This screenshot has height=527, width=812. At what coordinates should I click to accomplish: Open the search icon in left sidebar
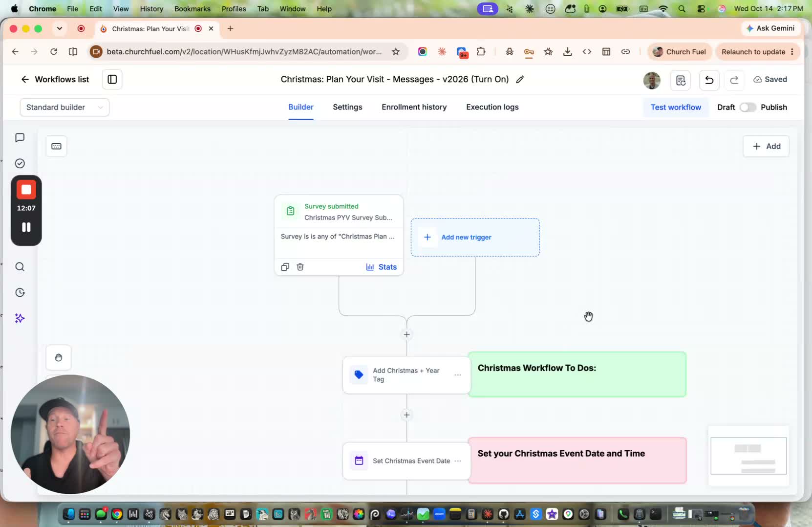pos(20,266)
